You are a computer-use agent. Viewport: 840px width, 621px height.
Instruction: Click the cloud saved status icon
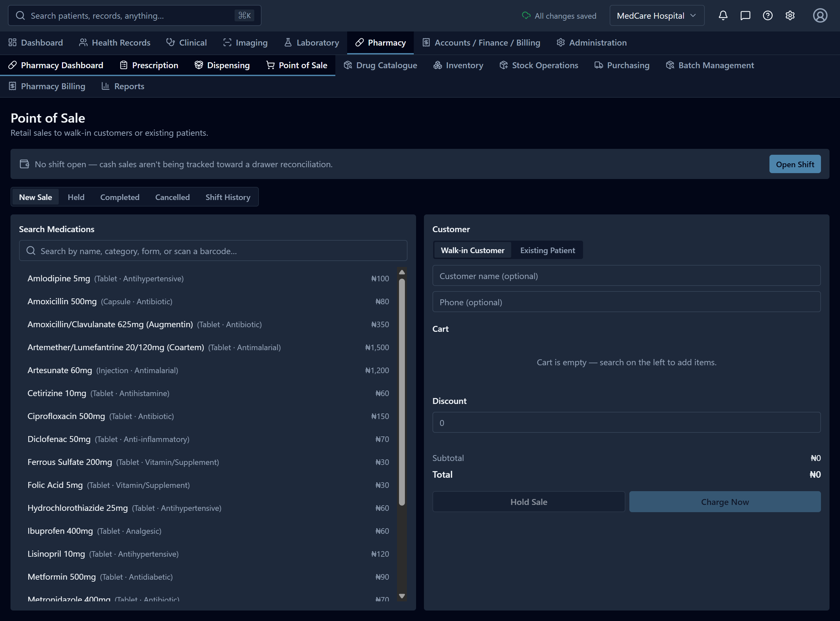(526, 15)
